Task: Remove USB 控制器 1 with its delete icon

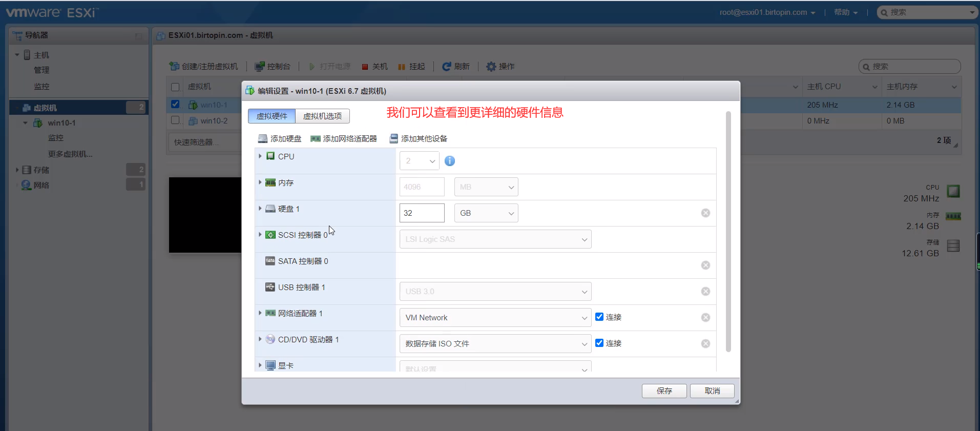Action: point(705,292)
